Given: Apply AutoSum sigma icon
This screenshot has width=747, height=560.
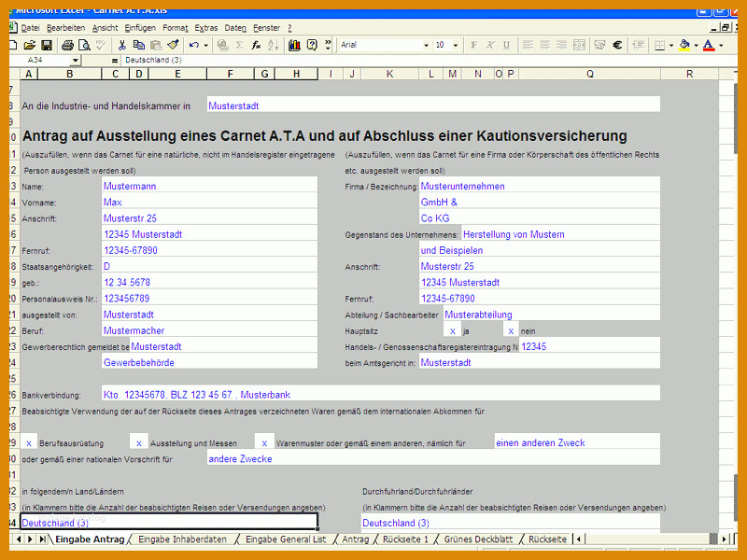Looking at the screenshot, I should pyautogui.click(x=240, y=45).
